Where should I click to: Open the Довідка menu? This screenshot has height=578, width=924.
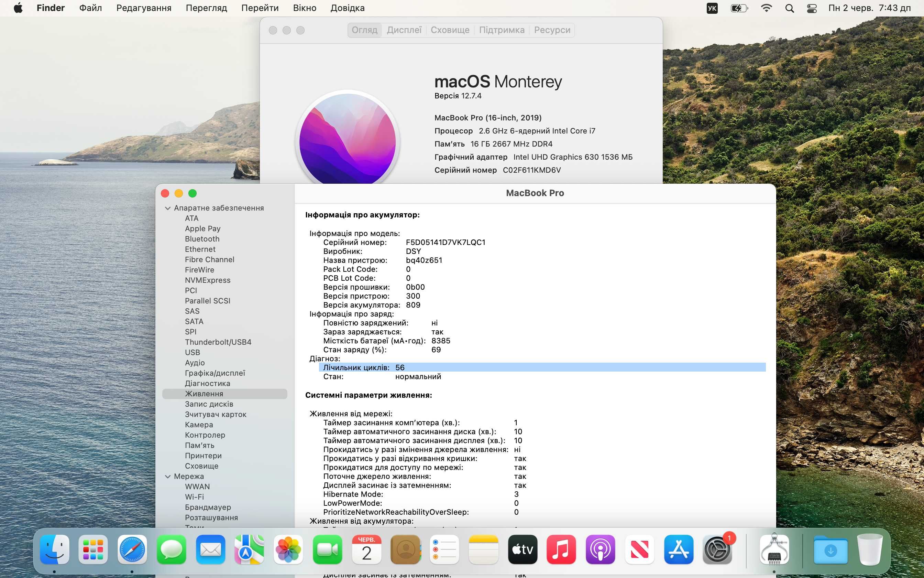[x=348, y=8]
